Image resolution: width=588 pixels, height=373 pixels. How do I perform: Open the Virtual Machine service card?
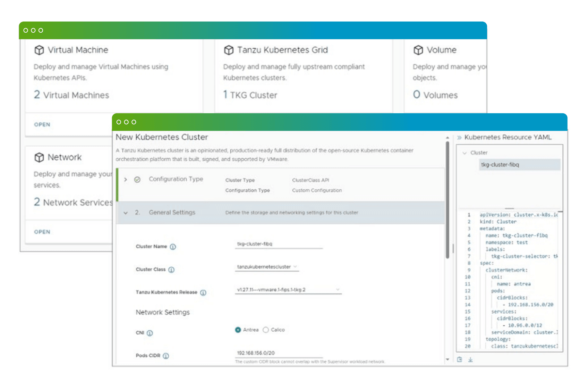click(x=42, y=125)
